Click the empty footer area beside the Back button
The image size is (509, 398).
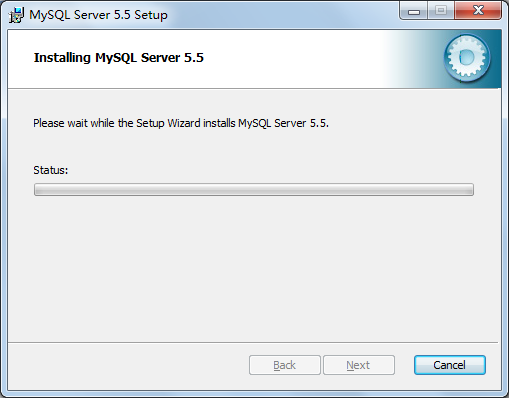click(x=128, y=365)
